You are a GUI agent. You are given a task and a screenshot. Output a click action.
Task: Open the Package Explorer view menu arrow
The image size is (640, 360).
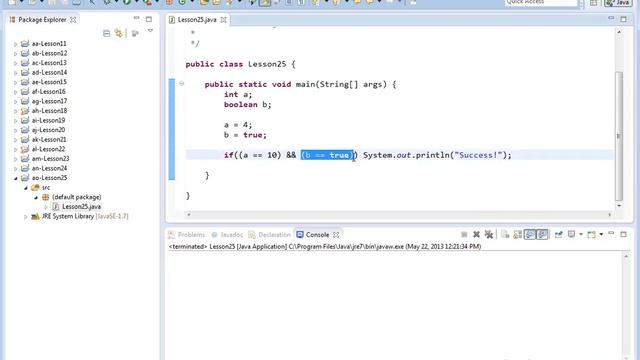click(x=150, y=31)
